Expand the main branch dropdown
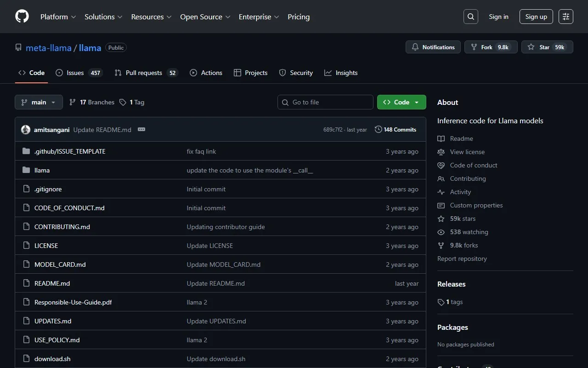 (39, 102)
